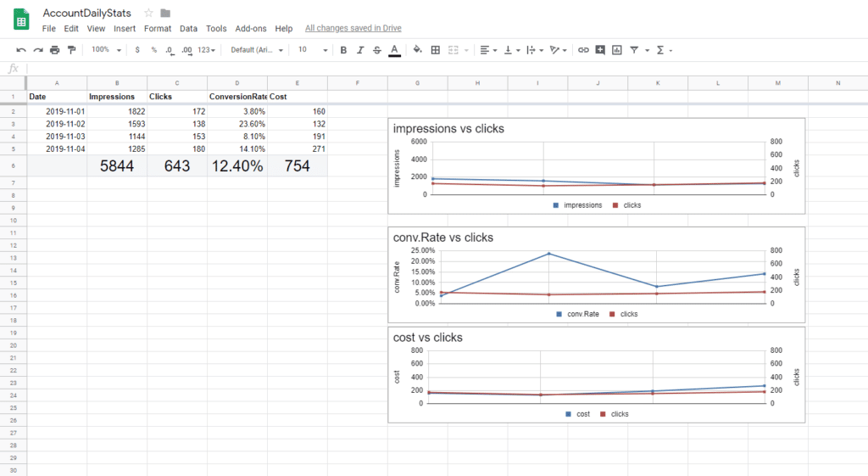Image resolution: width=868 pixels, height=476 pixels.
Task: Click the Undo arrow icon
Action: pyautogui.click(x=21, y=50)
